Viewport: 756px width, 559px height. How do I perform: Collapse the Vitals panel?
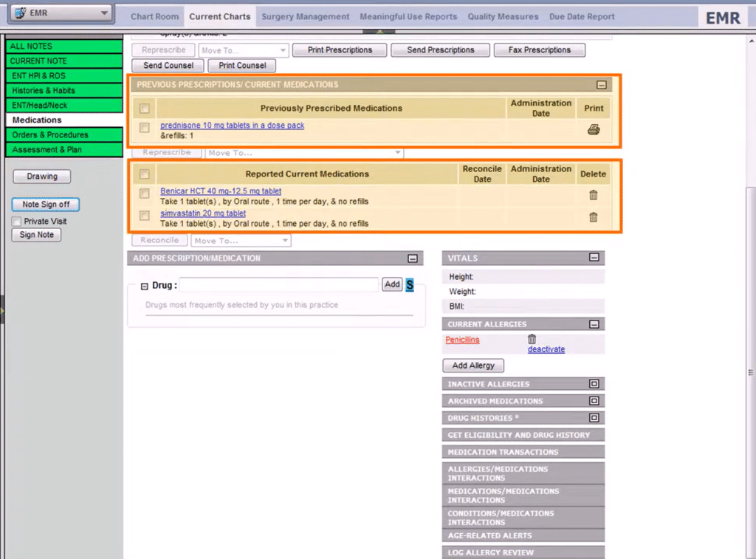coord(594,258)
